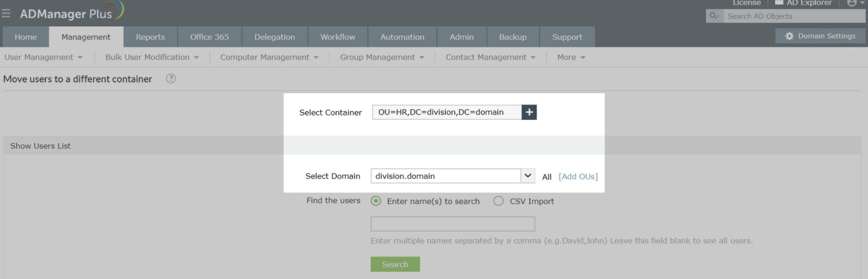Screen dimensions: 868x279
Task: Select Enter name(s) to search option
Action: coord(376,201)
